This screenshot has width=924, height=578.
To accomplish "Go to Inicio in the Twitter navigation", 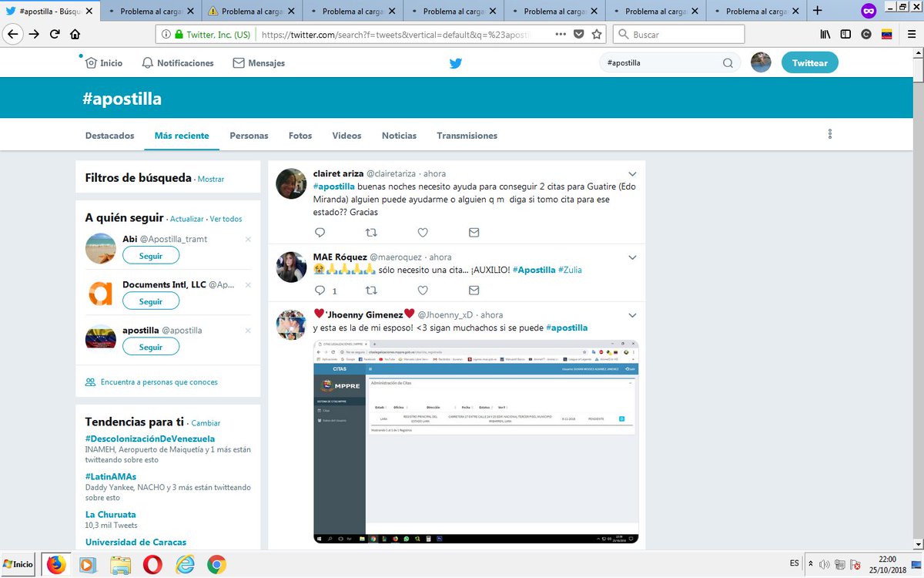I will (103, 63).
